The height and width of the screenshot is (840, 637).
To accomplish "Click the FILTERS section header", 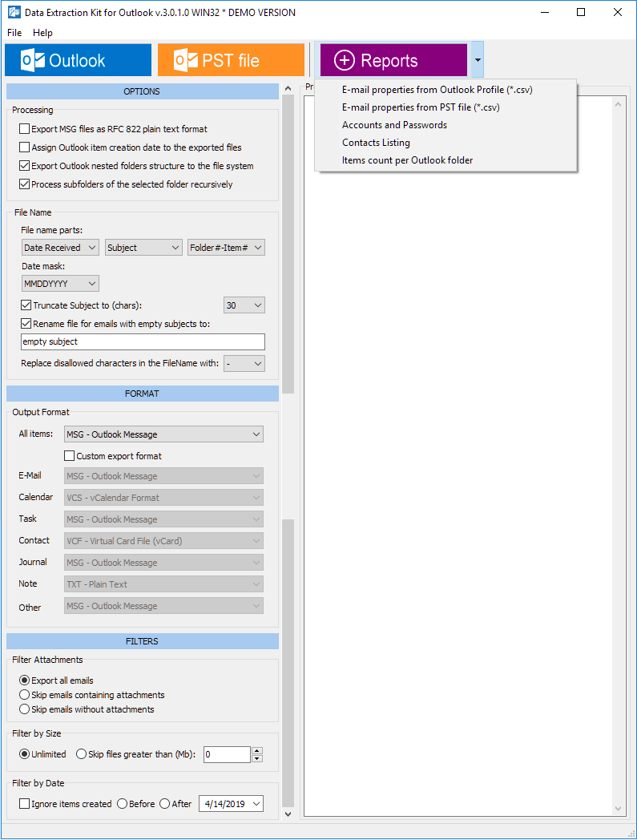I will click(142, 641).
